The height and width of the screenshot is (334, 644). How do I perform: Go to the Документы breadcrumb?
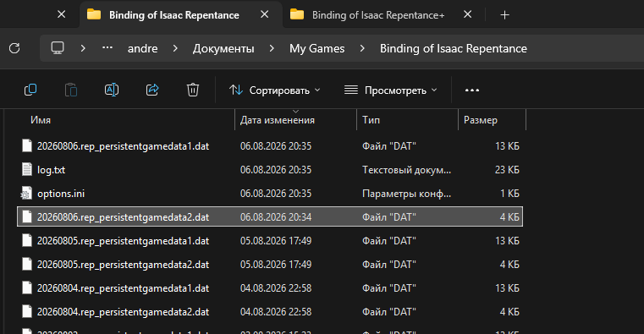click(x=223, y=48)
